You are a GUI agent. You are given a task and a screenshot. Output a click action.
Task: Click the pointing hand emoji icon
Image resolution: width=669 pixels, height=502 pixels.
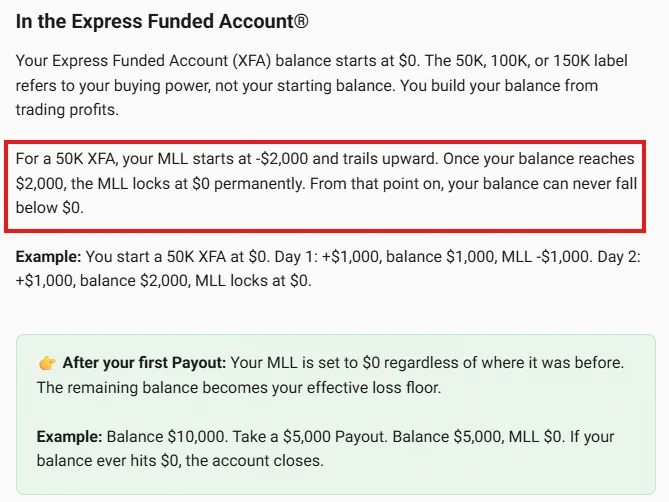[47, 363]
